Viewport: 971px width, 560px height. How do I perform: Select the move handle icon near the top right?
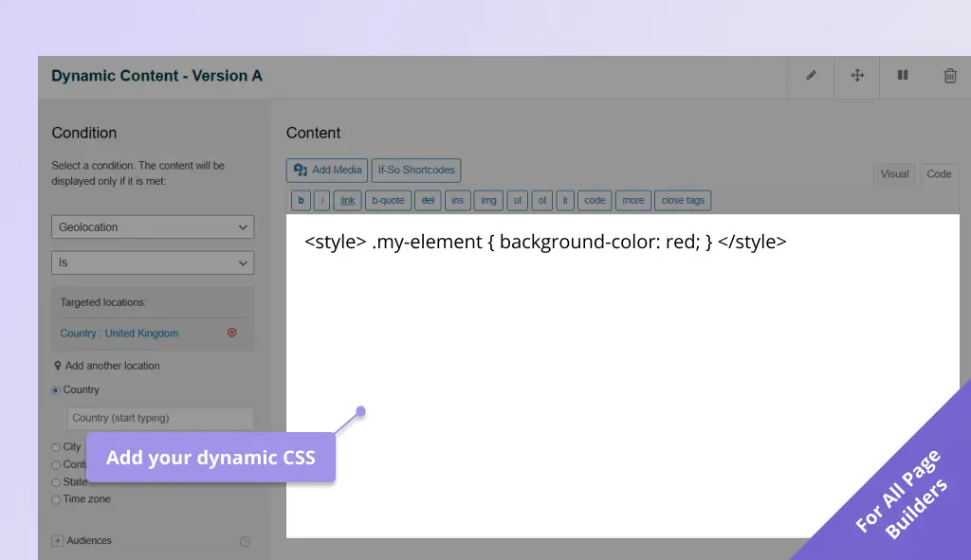click(x=857, y=76)
